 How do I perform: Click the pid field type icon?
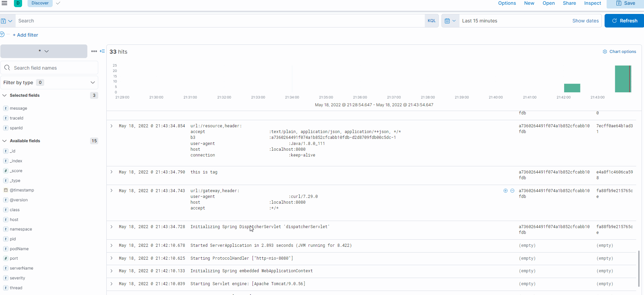(x=6, y=239)
